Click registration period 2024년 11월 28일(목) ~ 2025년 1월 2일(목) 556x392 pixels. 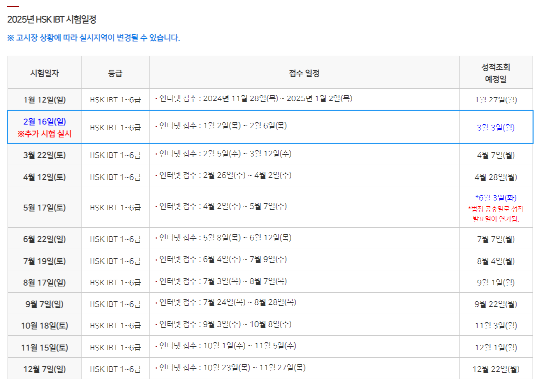coord(278,98)
